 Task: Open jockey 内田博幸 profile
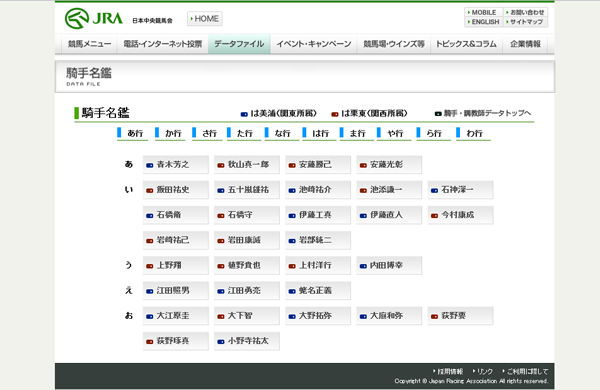coord(389,266)
